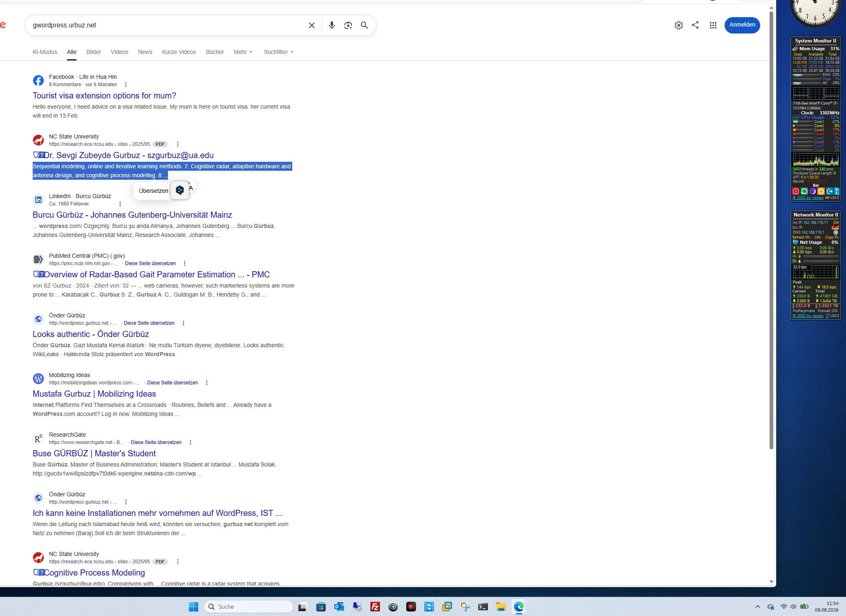Open File Explorer from the taskbar
Viewport: 846px width, 616px height.
point(501,607)
